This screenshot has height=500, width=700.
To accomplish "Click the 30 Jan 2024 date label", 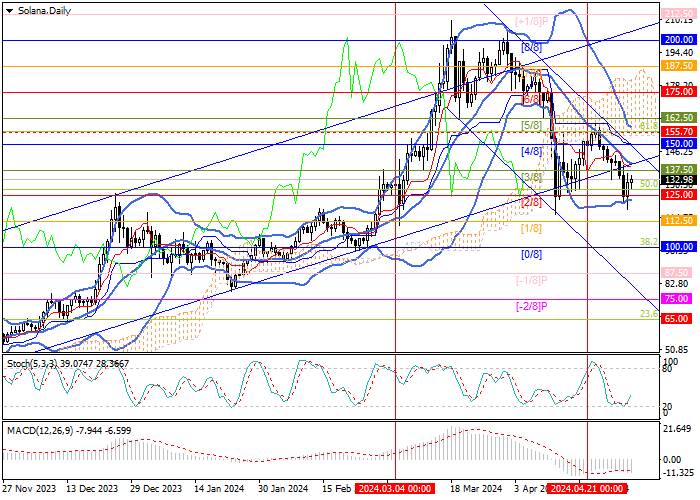I will 283,488.
